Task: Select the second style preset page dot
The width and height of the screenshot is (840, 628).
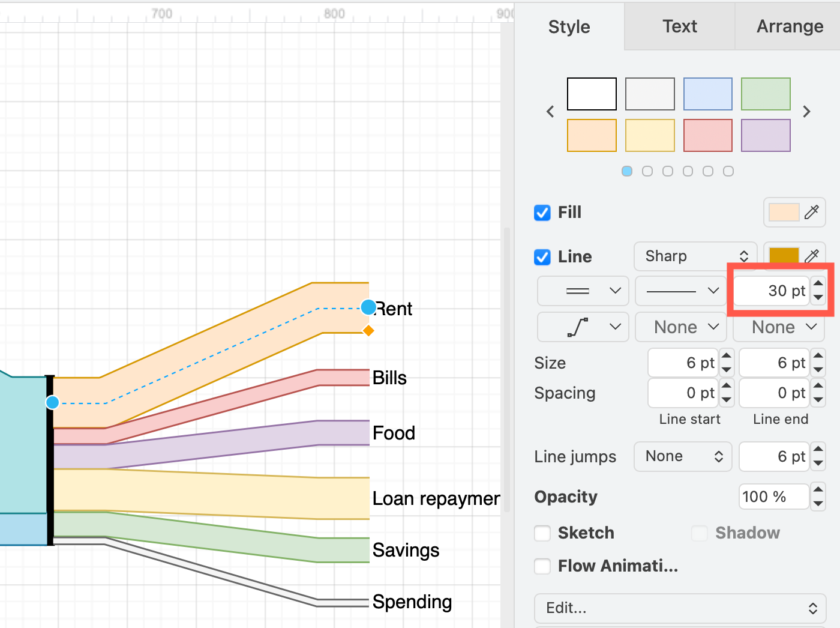Action: coord(647,171)
